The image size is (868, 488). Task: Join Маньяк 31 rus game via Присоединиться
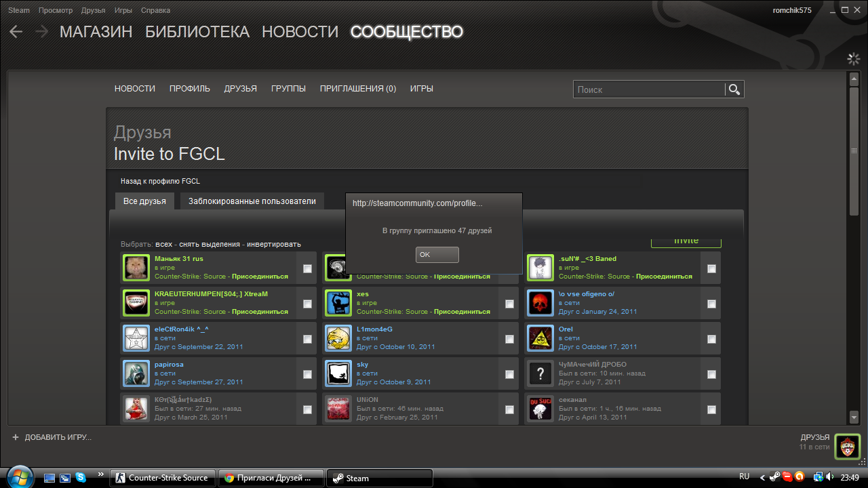click(x=260, y=277)
